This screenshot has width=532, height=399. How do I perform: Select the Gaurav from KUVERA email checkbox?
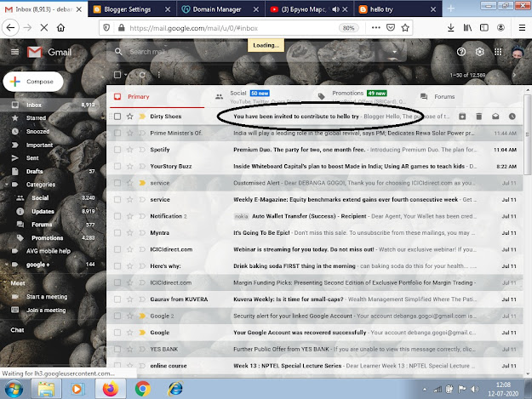pos(117,299)
